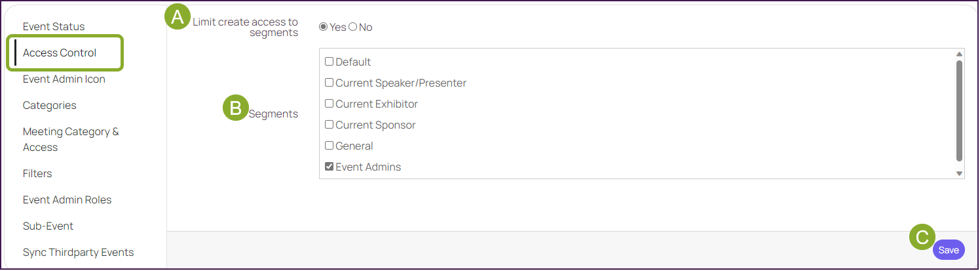980x271 pixels.
Task: Open Event Admin Roles
Action: point(67,200)
